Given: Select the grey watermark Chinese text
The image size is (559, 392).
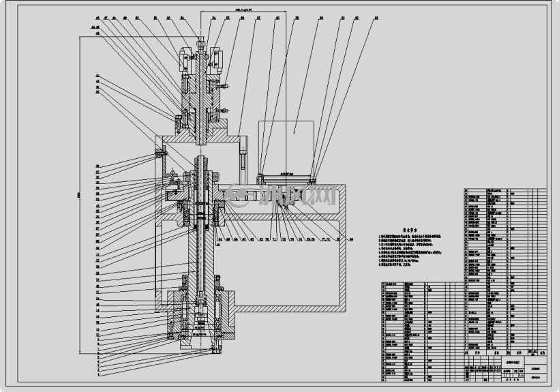Looking at the screenshot, I should click(x=297, y=195).
